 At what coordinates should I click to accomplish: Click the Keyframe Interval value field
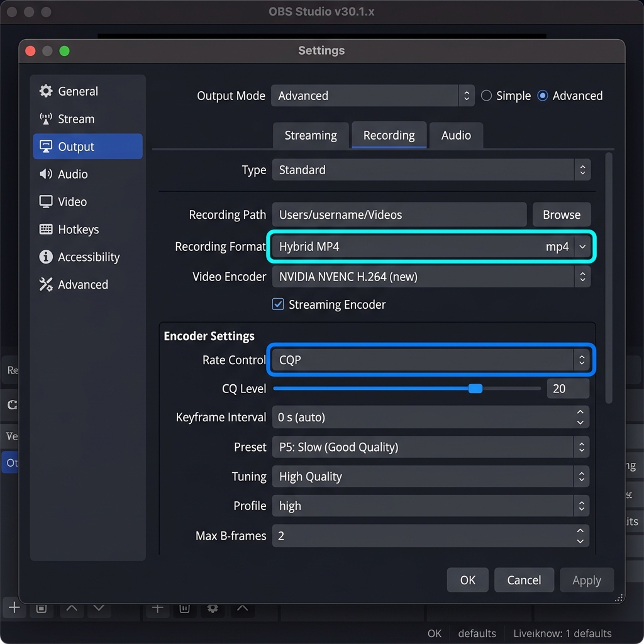(x=430, y=418)
